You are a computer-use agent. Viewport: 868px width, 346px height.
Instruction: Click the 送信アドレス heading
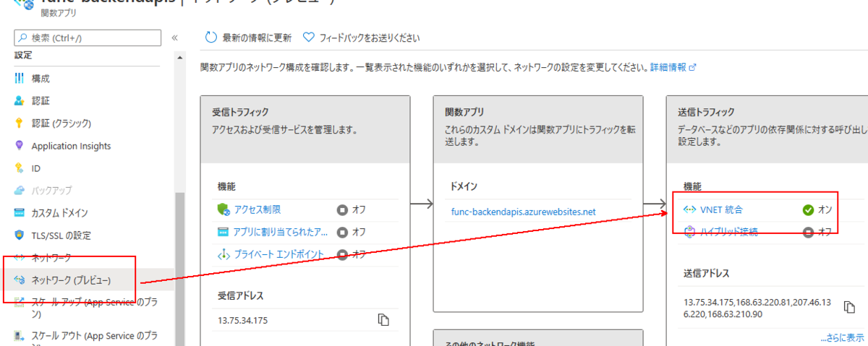point(707,274)
